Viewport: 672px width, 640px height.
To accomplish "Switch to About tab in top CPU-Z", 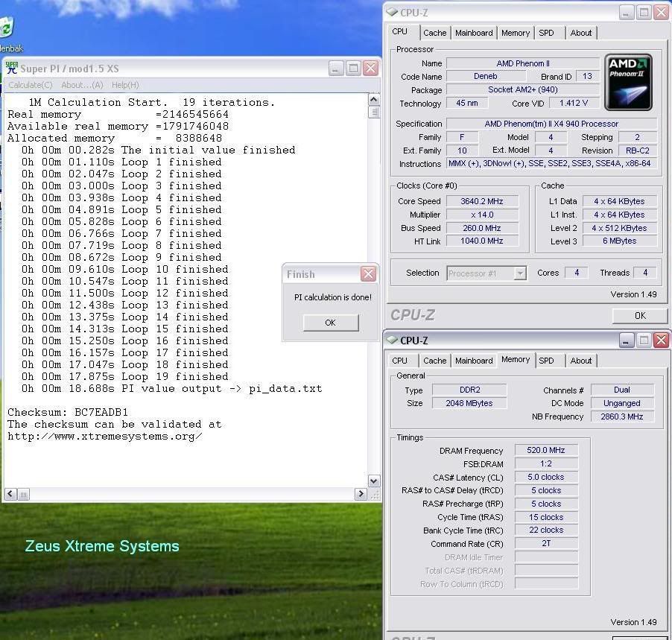I will click(x=580, y=33).
